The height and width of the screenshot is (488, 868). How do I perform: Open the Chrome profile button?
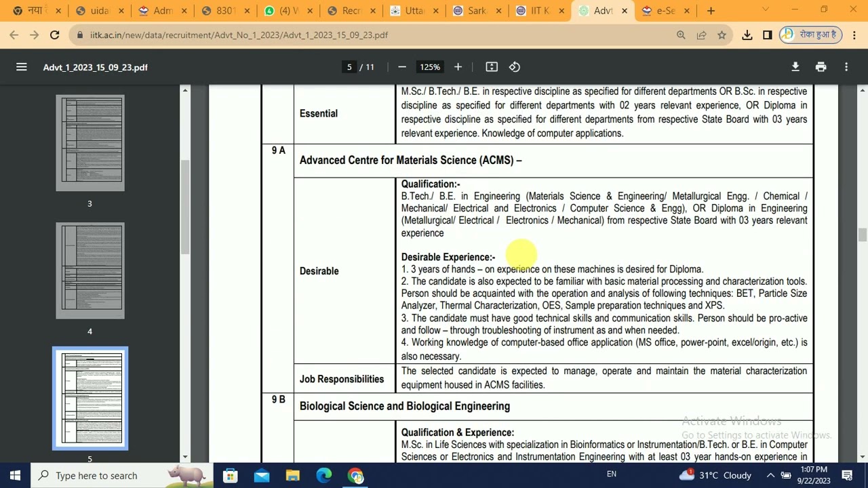click(812, 35)
